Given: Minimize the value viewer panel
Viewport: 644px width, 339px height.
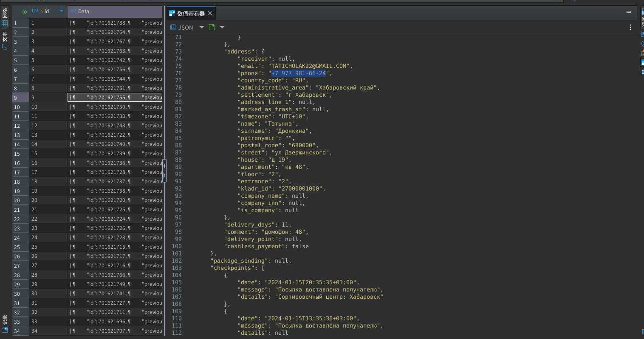Looking at the screenshot, I should tap(629, 12).
